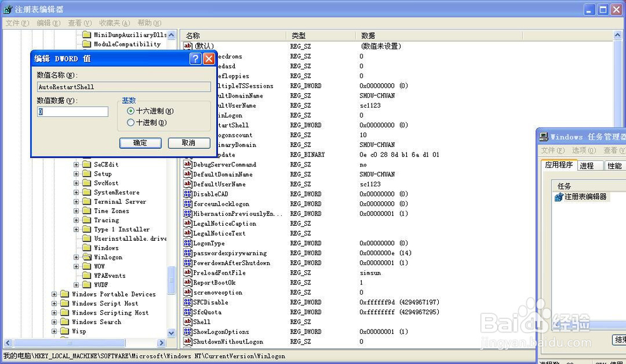Select the Wisp folder icon
Screen dimensions: 626x364
coord(64,331)
